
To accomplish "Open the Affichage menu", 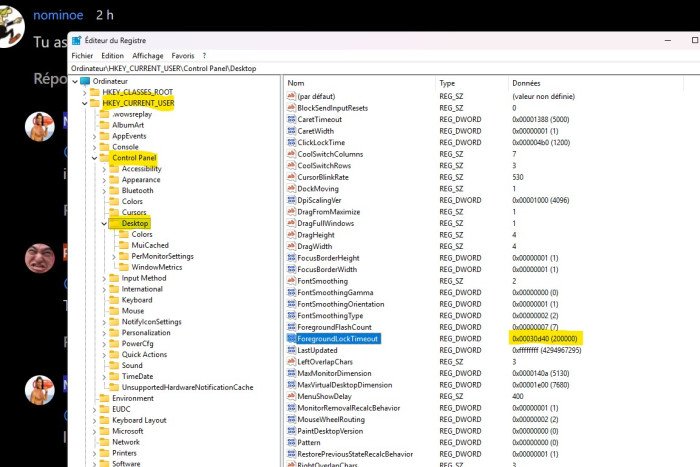I will 148,56.
